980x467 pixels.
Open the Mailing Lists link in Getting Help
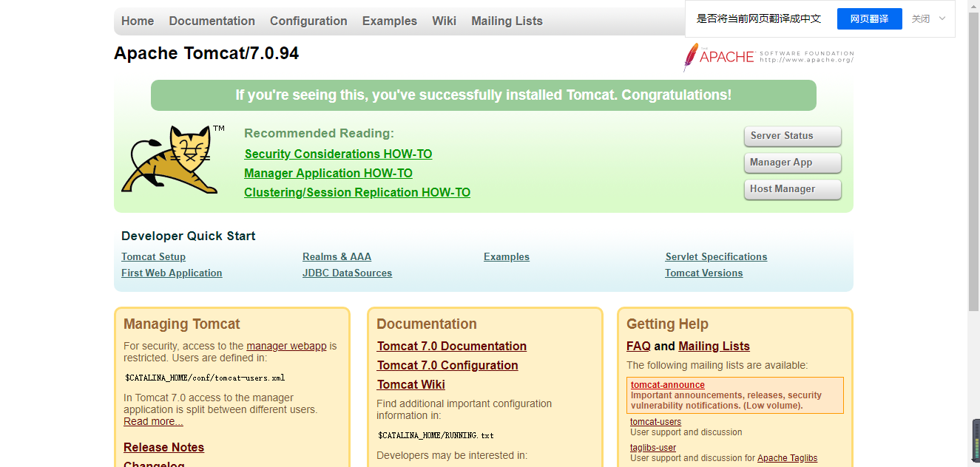pyautogui.click(x=714, y=346)
